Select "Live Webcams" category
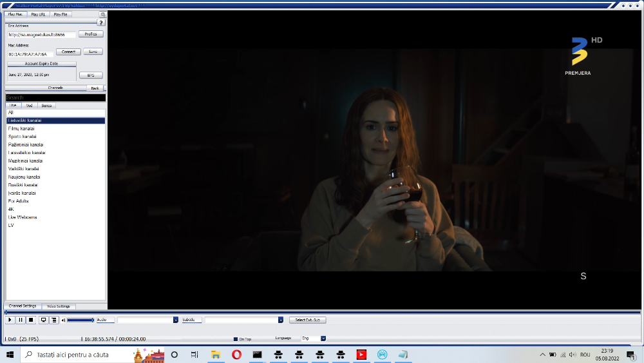 tap(56, 217)
